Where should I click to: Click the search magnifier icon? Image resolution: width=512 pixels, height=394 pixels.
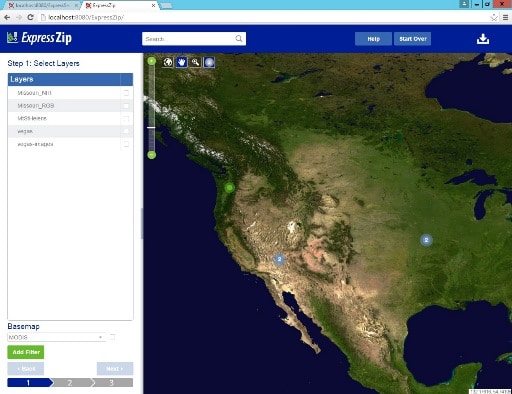[239, 39]
